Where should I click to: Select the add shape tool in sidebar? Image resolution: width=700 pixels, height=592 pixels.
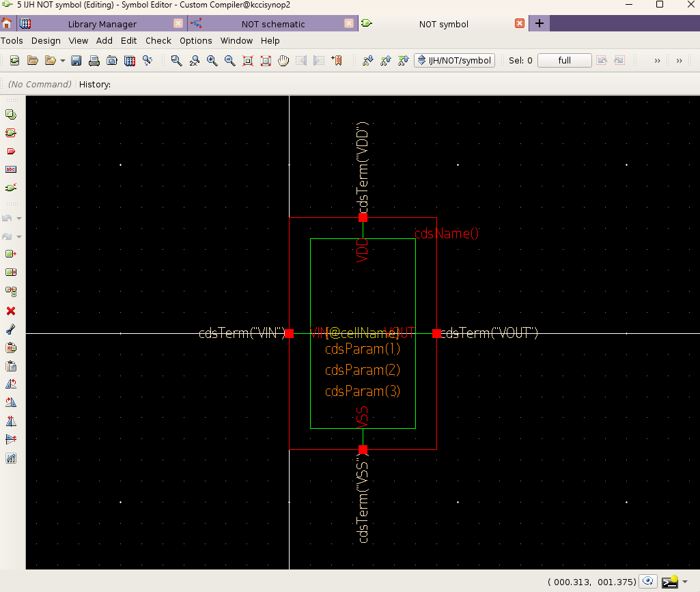pos(11,115)
